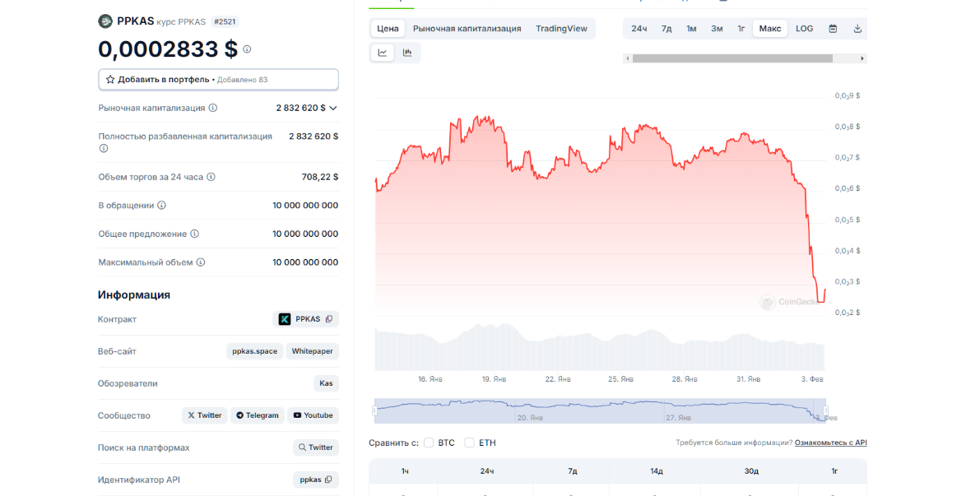
Task: Set chart range to 7д
Action: point(666,29)
